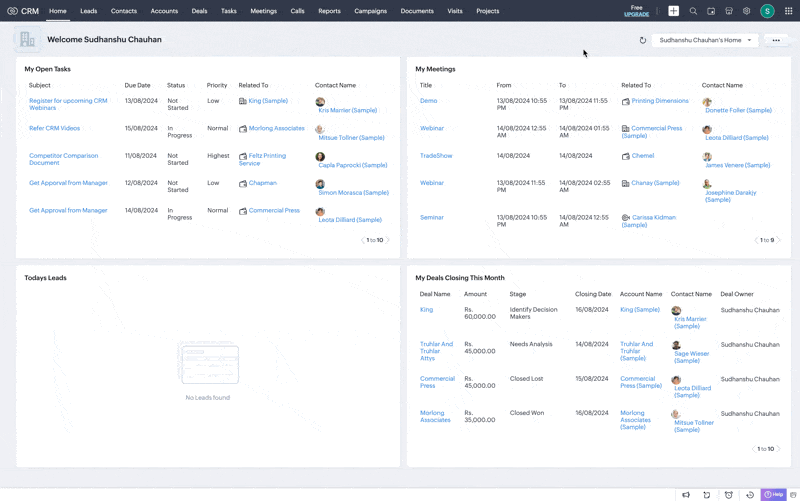The width and height of the screenshot is (800, 501).
Task: Open the sticky notes icon in bottom bar
Action: (707, 495)
